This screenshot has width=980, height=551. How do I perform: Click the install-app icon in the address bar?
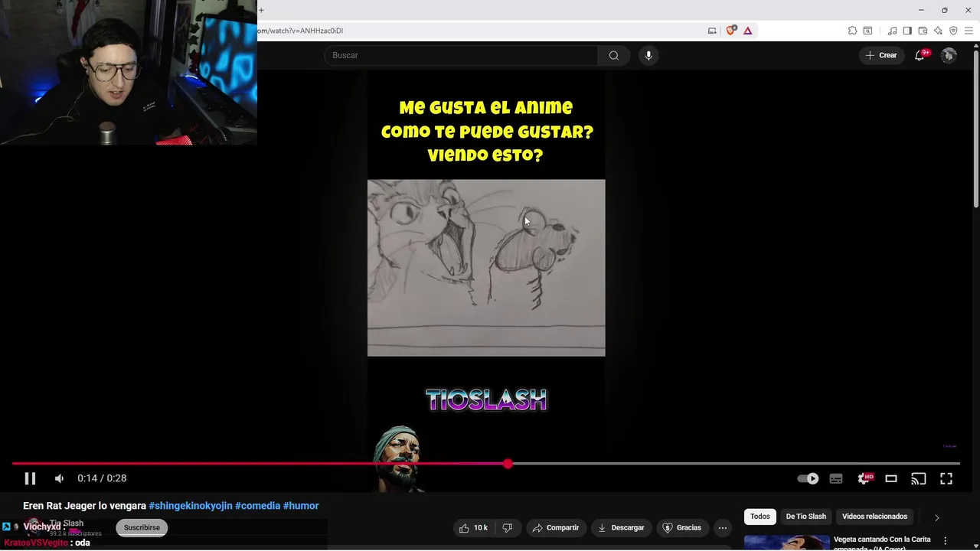pos(712,31)
